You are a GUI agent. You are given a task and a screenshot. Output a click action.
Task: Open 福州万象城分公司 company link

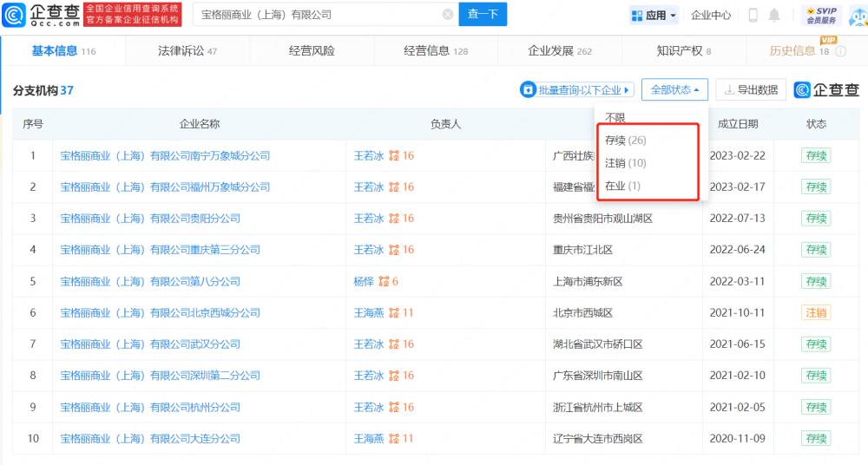[x=165, y=187]
